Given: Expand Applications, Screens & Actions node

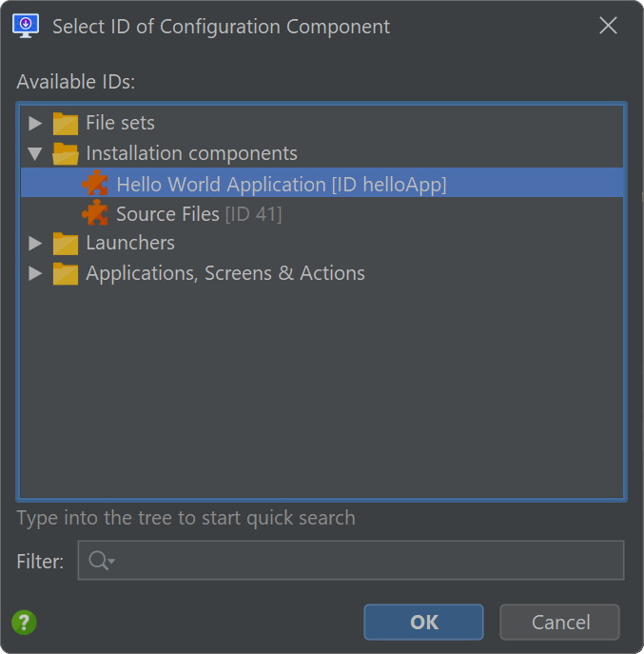Looking at the screenshot, I should click(x=35, y=273).
